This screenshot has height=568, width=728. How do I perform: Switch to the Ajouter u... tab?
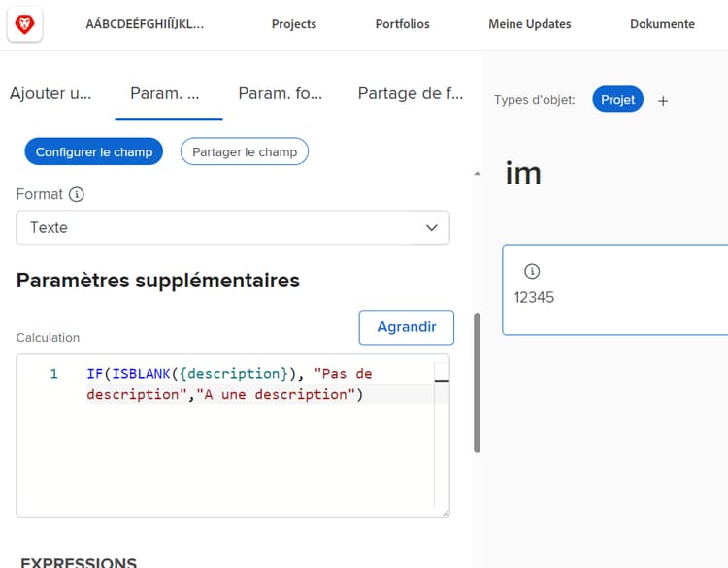(50, 93)
